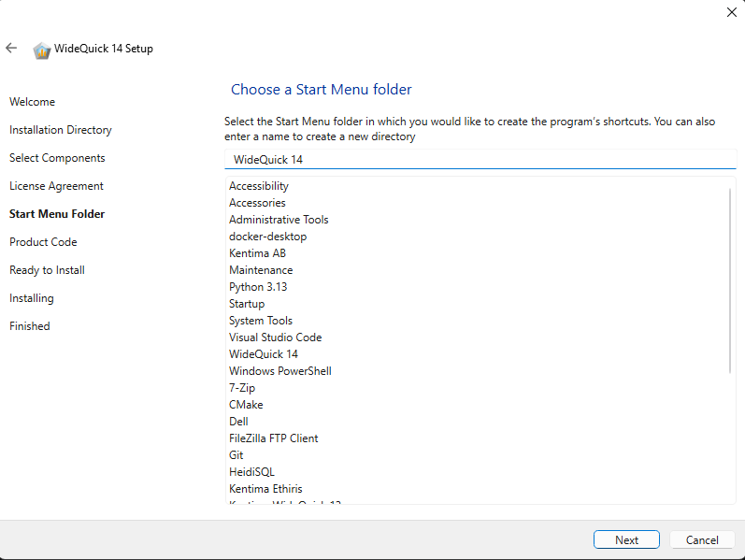Click the WideQuick setup logo icon
Screen dimensions: 745x560
[42, 50]
